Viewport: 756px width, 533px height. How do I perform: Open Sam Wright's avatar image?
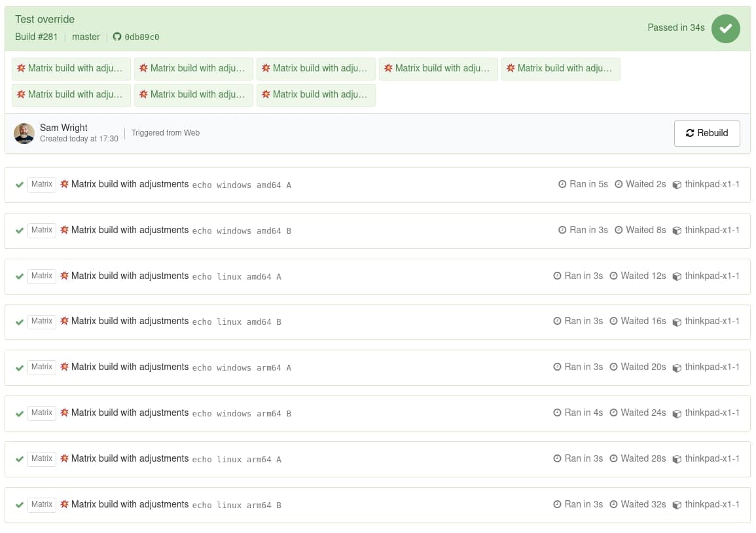click(x=24, y=133)
